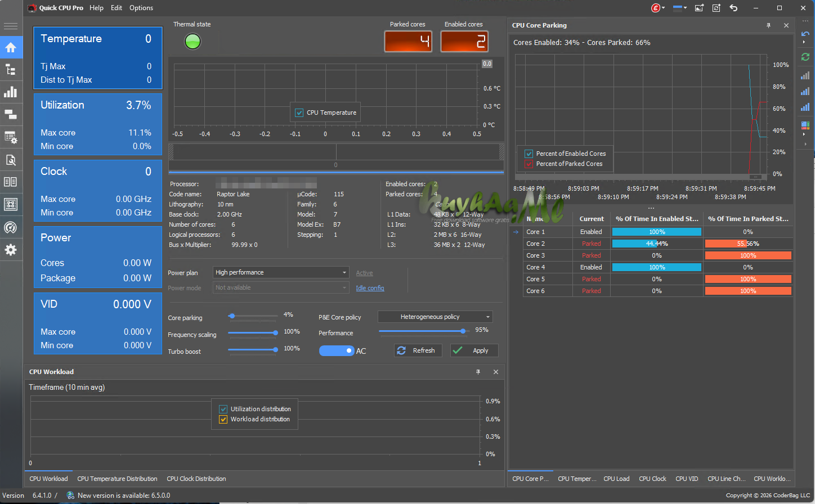Expand arrow under blue undo icon
Viewport: 815px width, 504px height.
pyautogui.click(x=804, y=43)
